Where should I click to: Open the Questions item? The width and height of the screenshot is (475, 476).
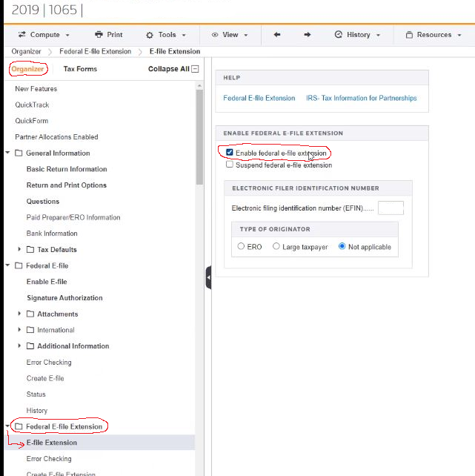[x=43, y=201]
